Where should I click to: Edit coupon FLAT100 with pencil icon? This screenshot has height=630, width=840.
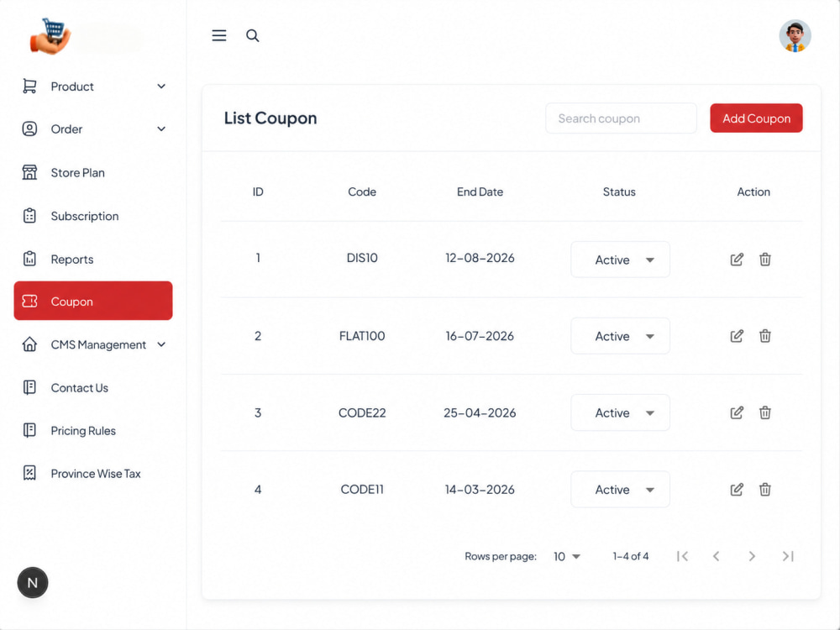point(737,336)
